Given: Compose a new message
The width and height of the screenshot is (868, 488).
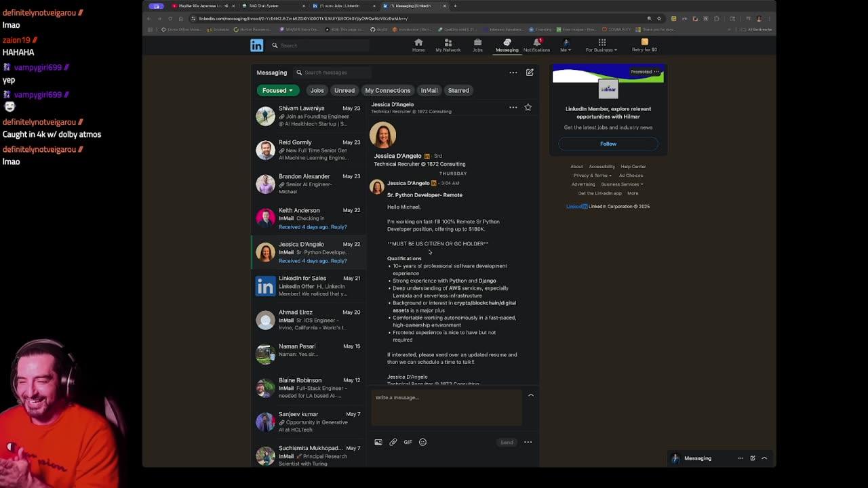Looking at the screenshot, I should 530,73.
